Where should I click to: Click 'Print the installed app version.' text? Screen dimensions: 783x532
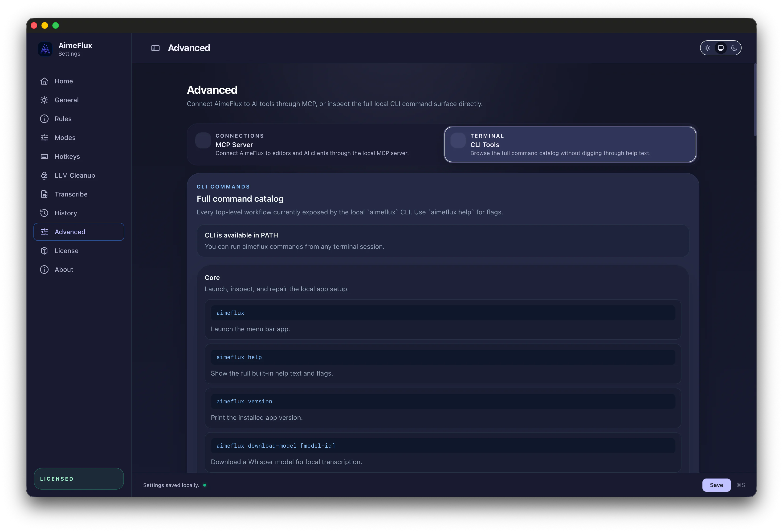[257, 418]
